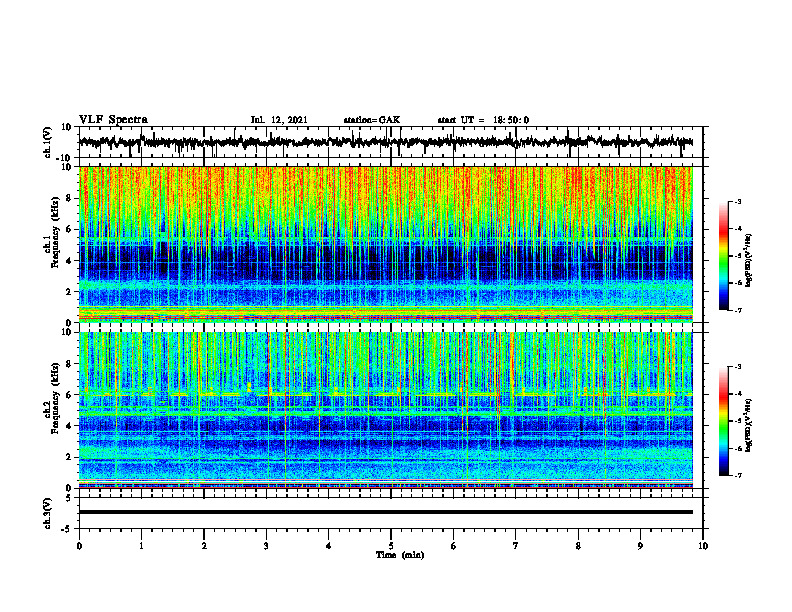Click the "VLF Spectra" plot title
The image size is (792, 612).
click(113, 120)
